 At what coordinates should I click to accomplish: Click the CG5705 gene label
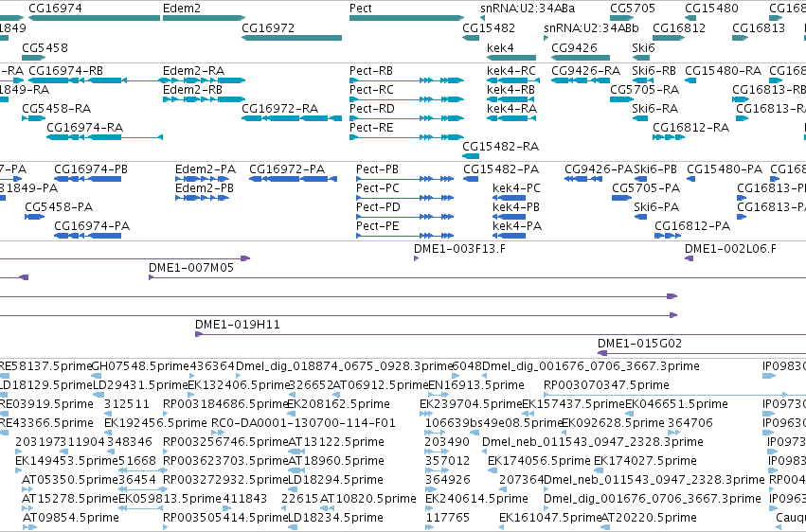[633, 9]
